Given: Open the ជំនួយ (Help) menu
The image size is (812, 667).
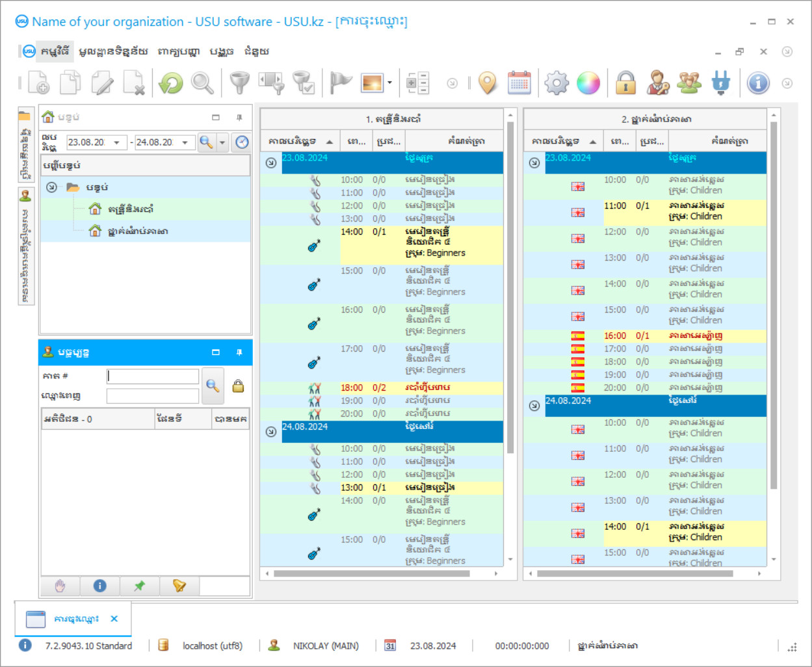Looking at the screenshot, I should (256, 51).
